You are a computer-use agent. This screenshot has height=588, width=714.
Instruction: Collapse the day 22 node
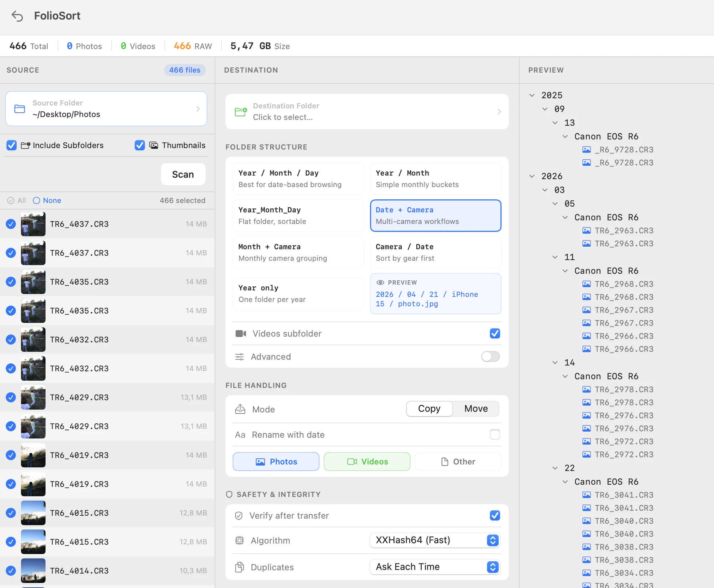pos(555,468)
